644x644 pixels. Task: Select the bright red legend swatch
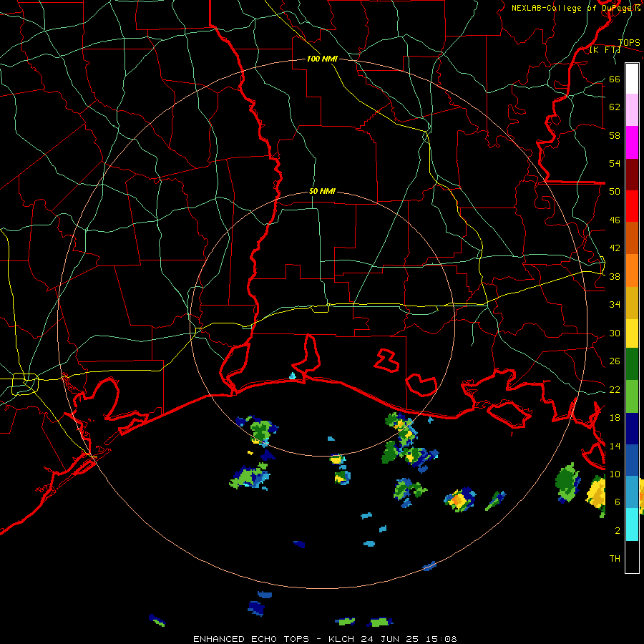coord(632,206)
